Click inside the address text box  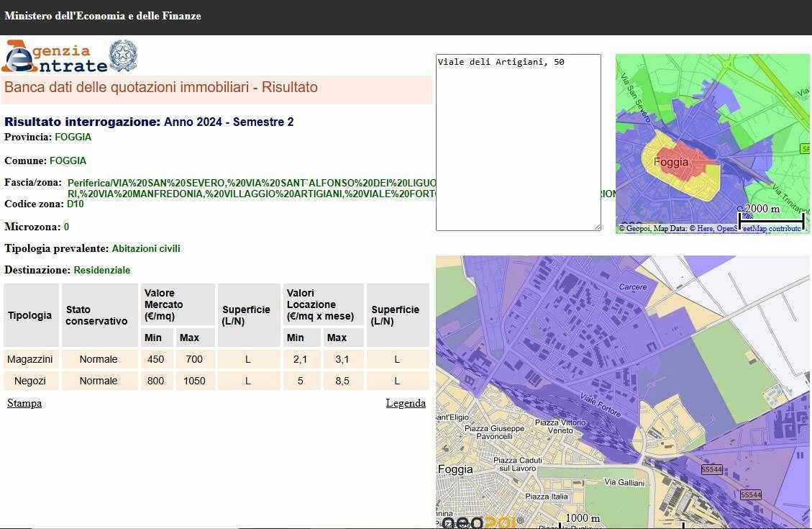(518, 144)
